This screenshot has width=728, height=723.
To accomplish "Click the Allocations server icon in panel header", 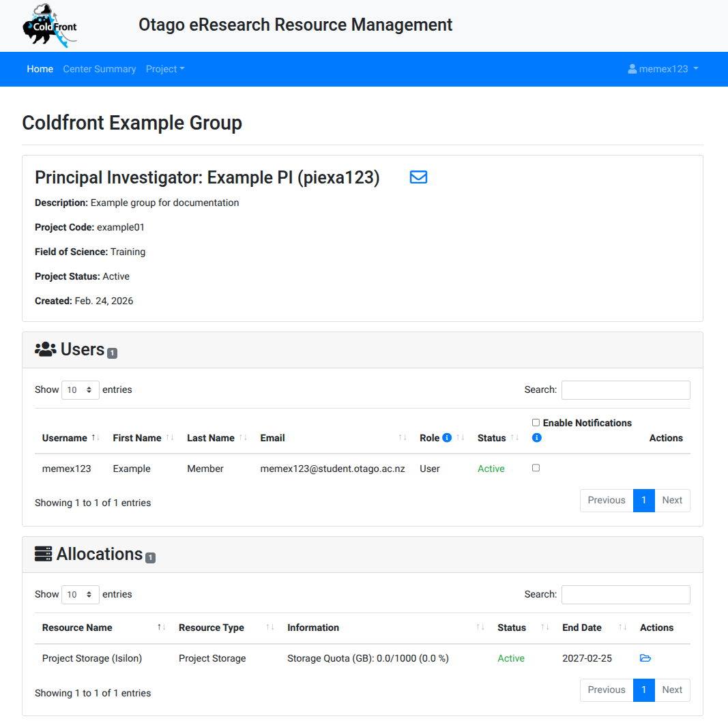I will pyautogui.click(x=43, y=553).
